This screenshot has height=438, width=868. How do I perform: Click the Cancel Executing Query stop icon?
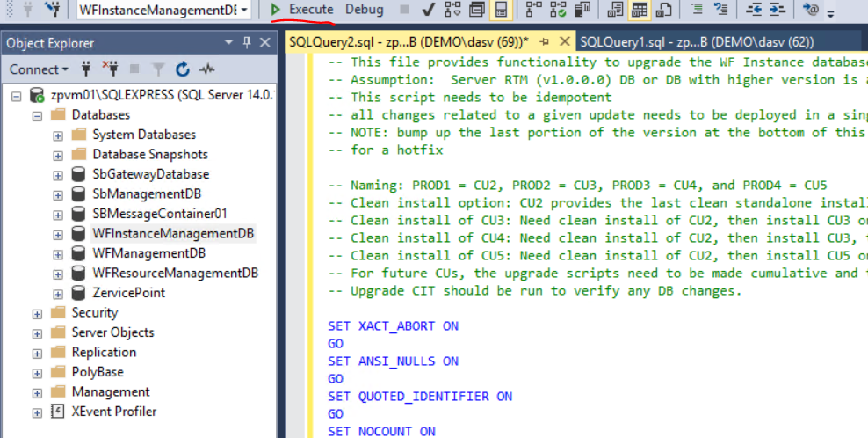[x=405, y=10]
